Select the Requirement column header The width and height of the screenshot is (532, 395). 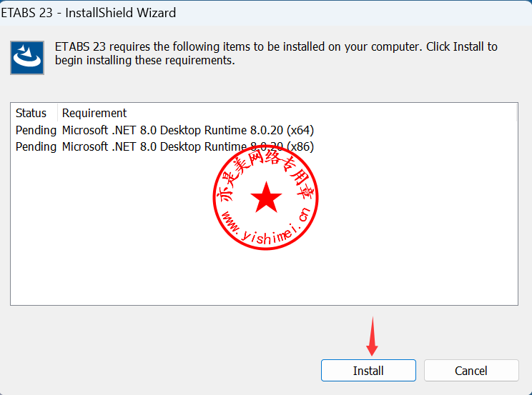(94, 113)
